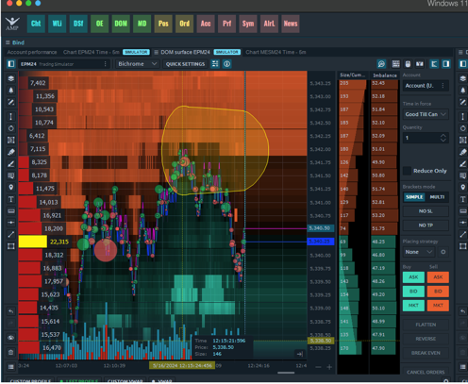468x384 pixels.
Task: Select SIMPLE brackets mode
Action: (414, 197)
